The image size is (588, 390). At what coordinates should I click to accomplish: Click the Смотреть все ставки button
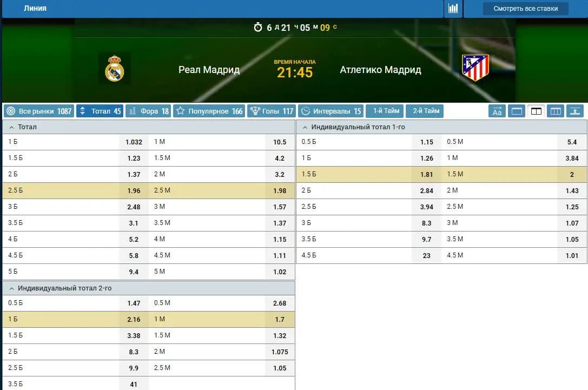tap(525, 8)
